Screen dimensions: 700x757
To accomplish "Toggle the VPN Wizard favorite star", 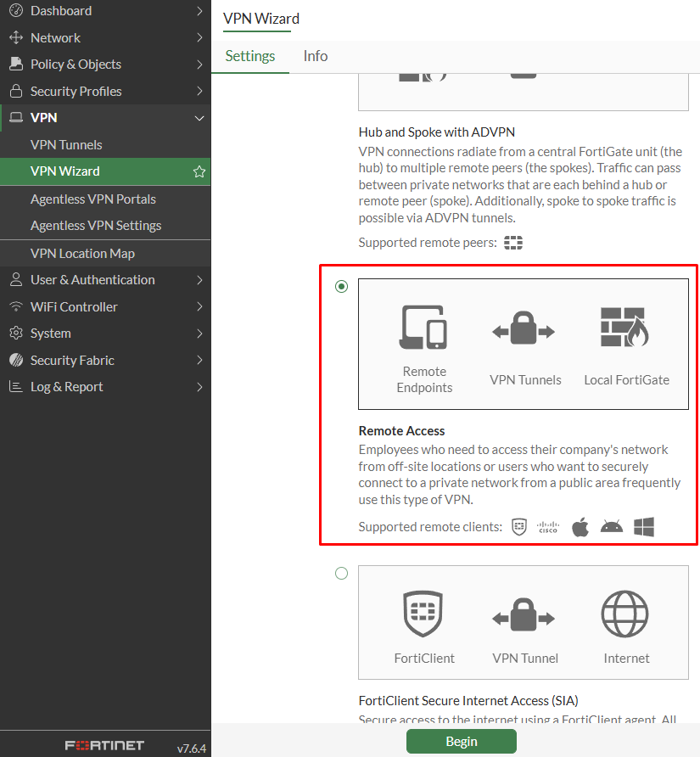I will click(199, 171).
